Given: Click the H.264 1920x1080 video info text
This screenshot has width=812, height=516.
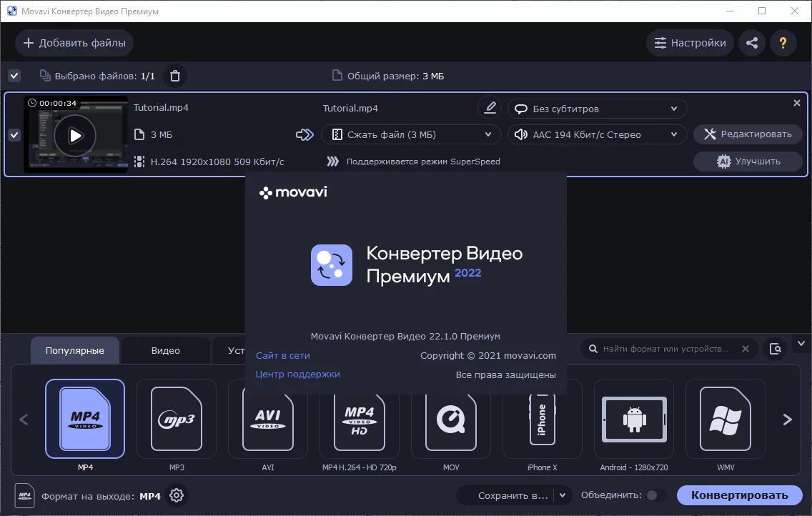Looking at the screenshot, I should pyautogui.click(x=217, y=162).
